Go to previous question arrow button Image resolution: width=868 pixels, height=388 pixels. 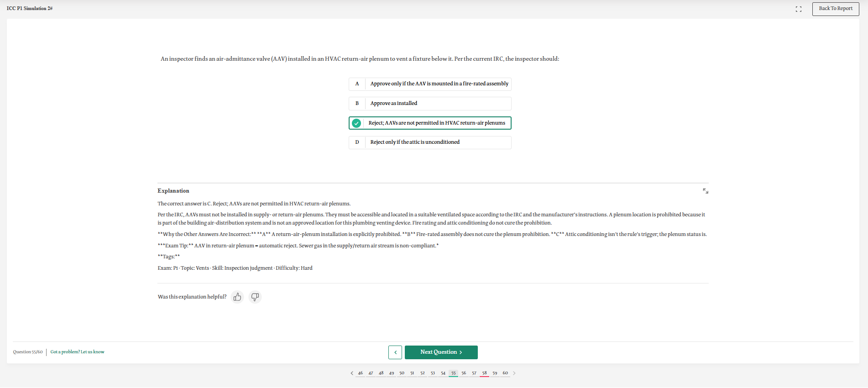point(395,352)
